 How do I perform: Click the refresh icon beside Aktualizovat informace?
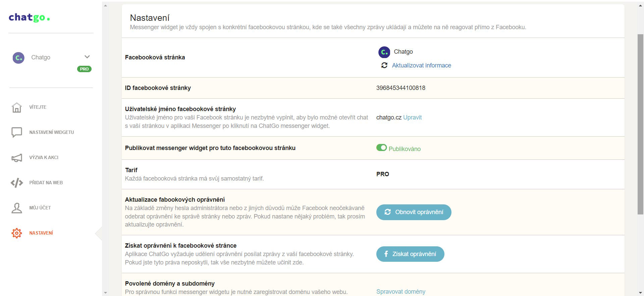point(384,65)
